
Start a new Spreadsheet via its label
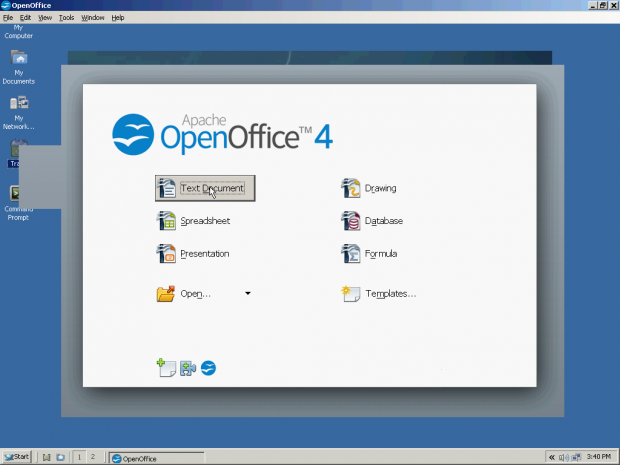click(x=205, y=221)
